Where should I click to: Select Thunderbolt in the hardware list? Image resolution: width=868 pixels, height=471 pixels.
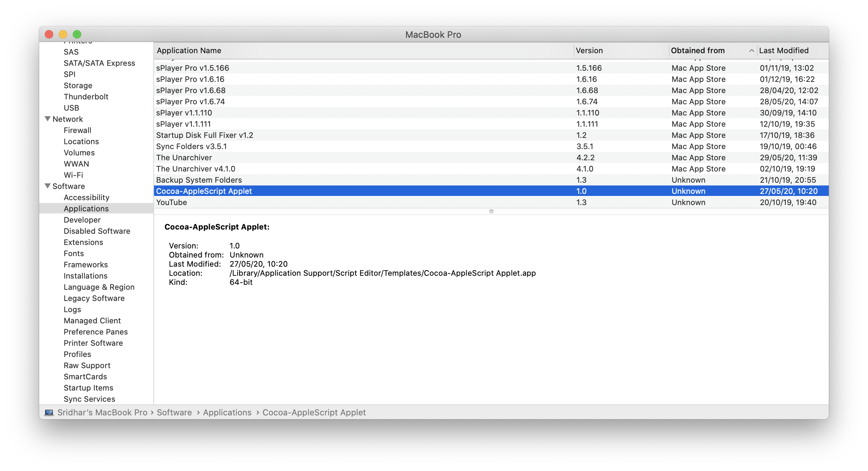click(x=86, y=97)
